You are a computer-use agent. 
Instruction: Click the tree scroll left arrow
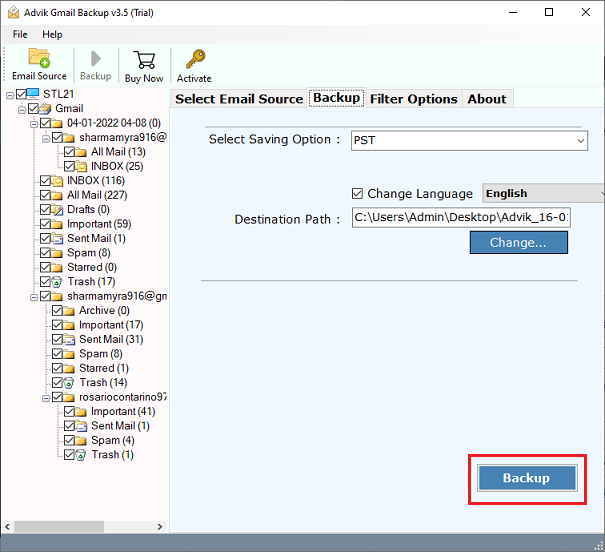[x=8, y=527]
